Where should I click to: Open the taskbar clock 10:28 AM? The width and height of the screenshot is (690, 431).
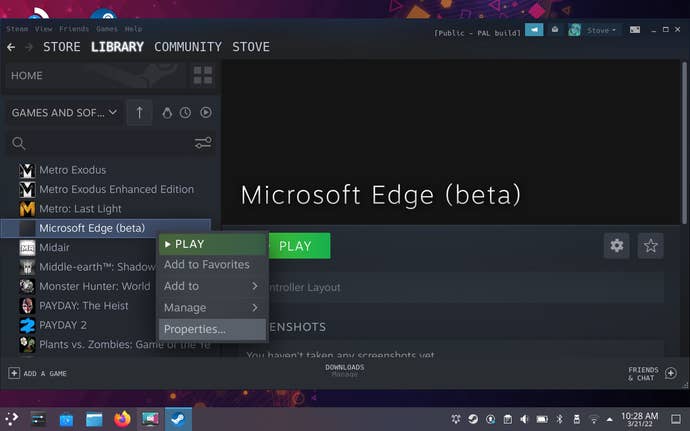[x=639, y=419]
